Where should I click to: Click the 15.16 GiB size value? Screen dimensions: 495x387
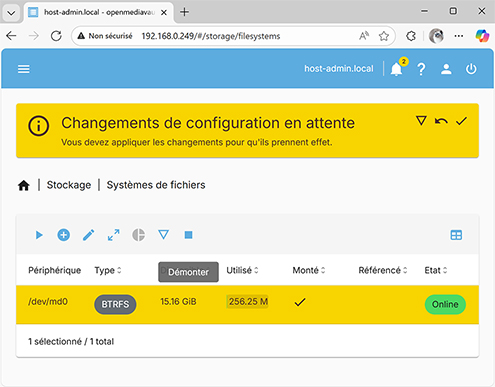(x=178, y=302)
